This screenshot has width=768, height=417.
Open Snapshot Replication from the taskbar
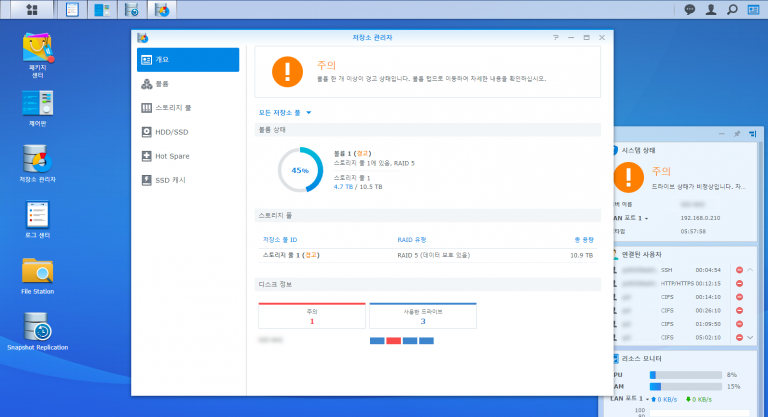131,9
